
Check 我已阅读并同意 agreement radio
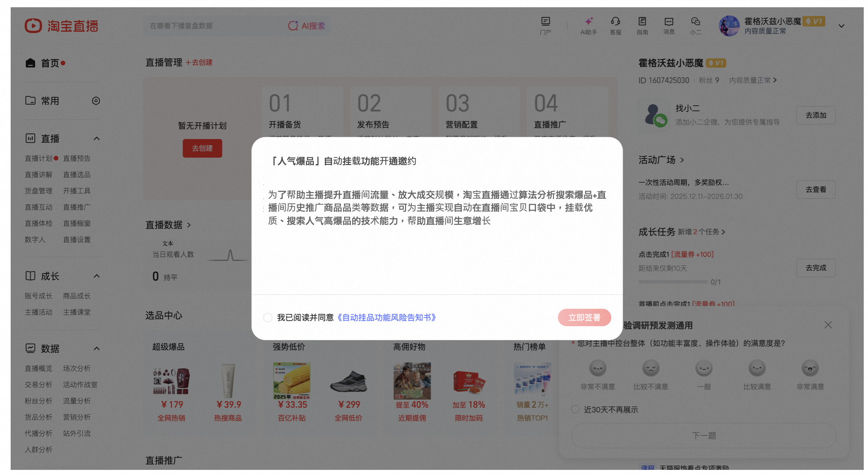[268, 318]
